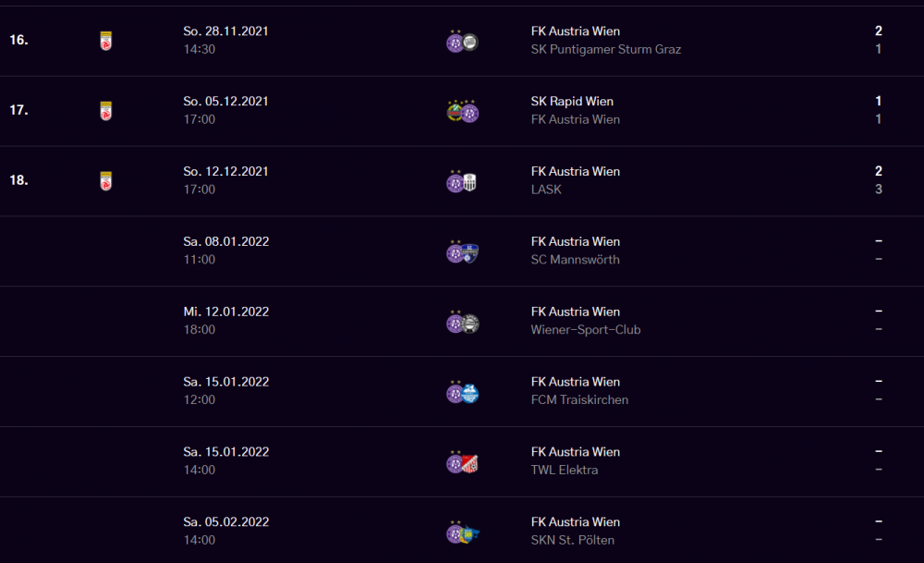Click the 2-3 result of the LASK match
This screenshot has height=563, width=924.
point(878,180)
